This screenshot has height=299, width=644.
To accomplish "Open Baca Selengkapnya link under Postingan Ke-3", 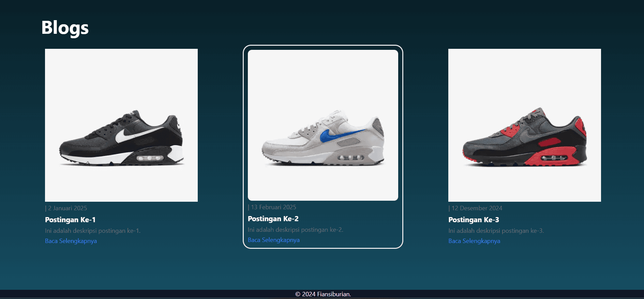I will (x=474, y=241).
